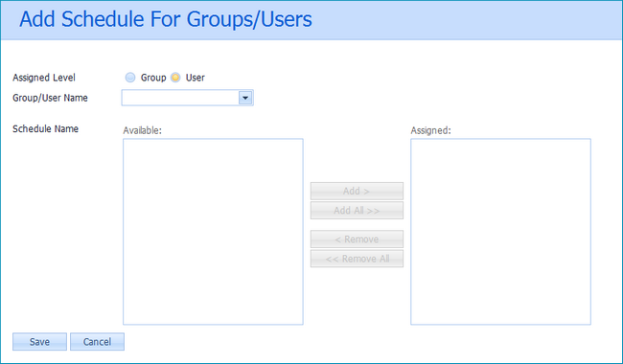Image resolution: width=623 pixels, height=364 pixels.
Task: Select the User radio button
Action: pyautogui.click(x=175, y=78)
